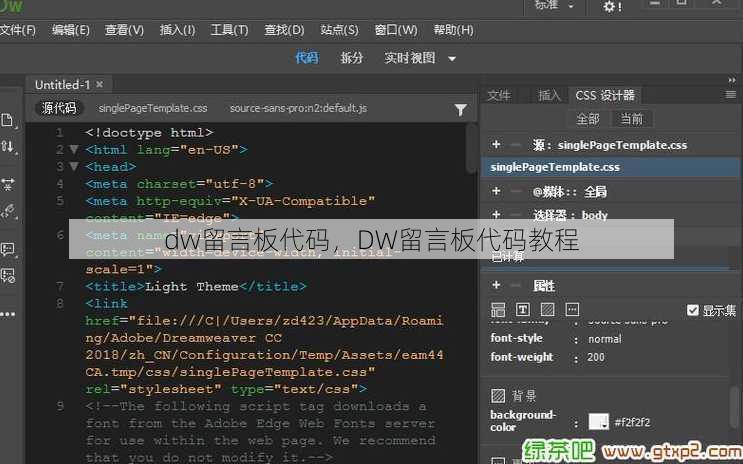
Task: Open the singlePageTemplate.css related file
Action: 153,109
